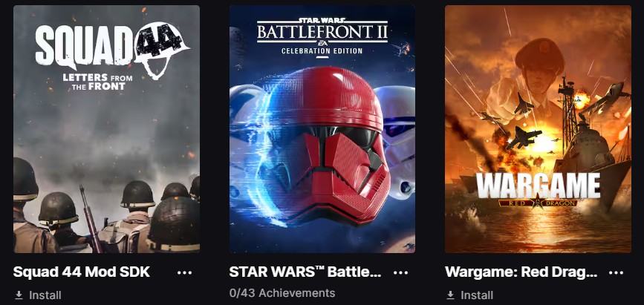Select the Squad 44 Letters from the Front cover
This screenshot has width=644, height=305.
click(x=106, y=129)
